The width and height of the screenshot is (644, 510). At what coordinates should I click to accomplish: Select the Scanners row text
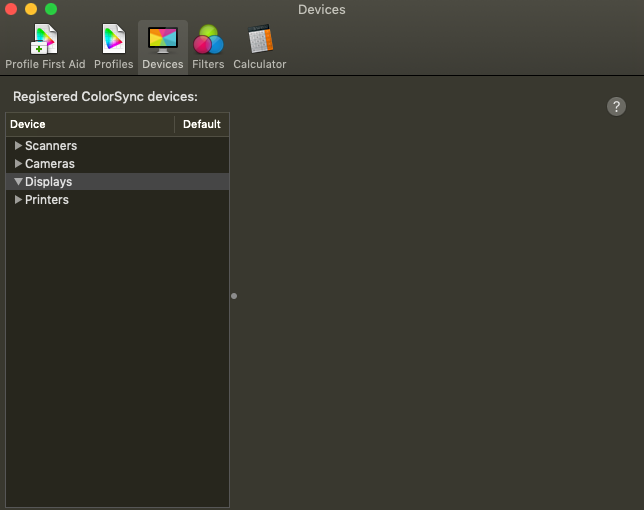[51, 146]
